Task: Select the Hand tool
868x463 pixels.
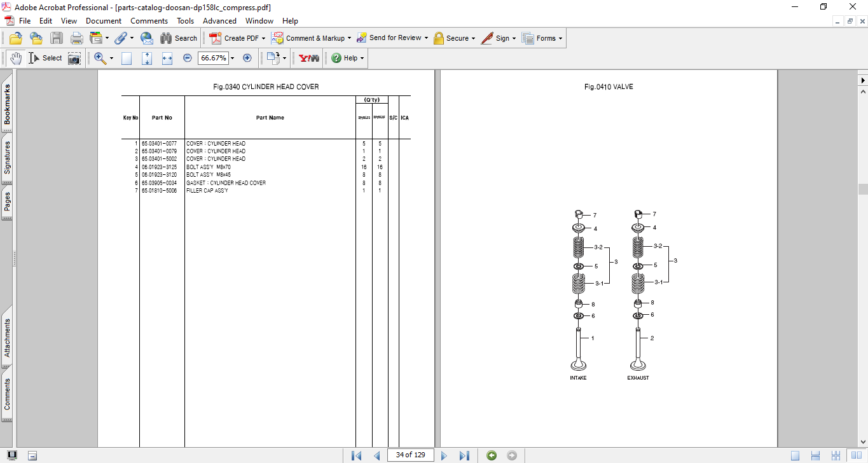Action: pyautogui.click(x=15, y=58)
